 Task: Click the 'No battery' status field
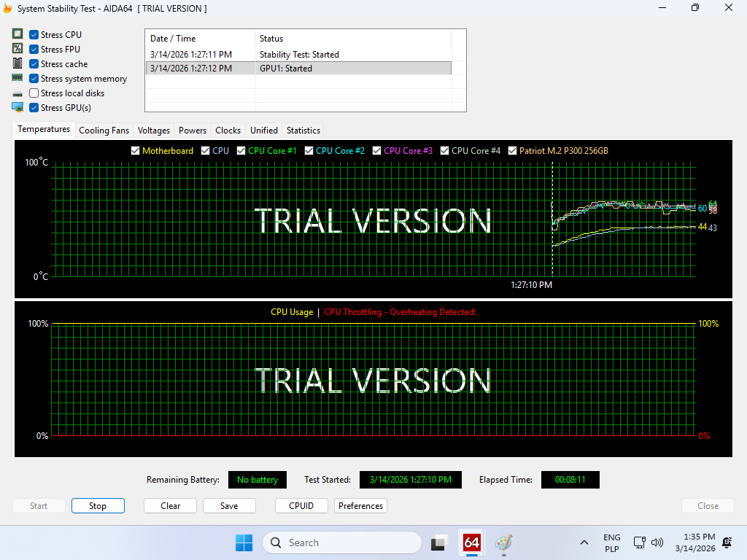pyautogui.click(x=258, y=480)
